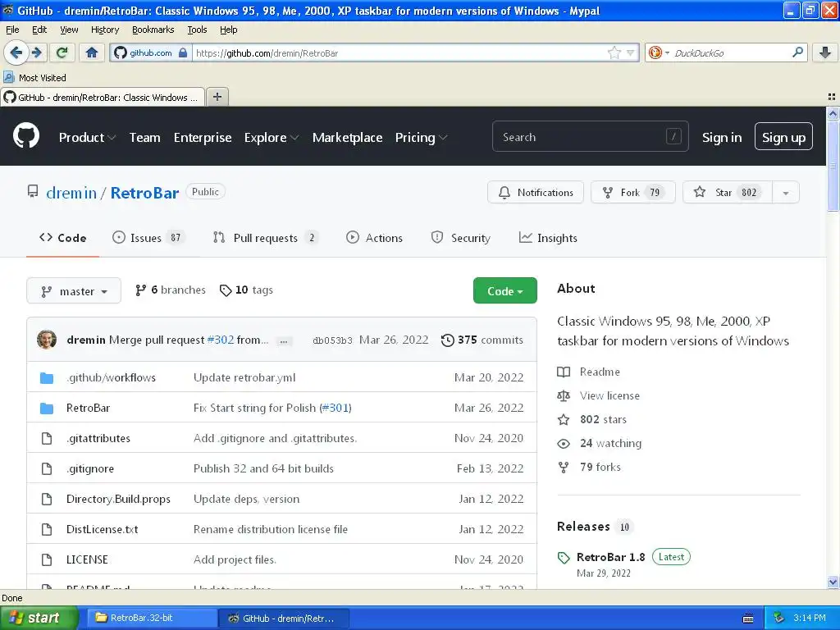The height and width of the screenshot is (630, 840).
Task: Open the RetroBar 1.8 release
Action: [610, 557]
